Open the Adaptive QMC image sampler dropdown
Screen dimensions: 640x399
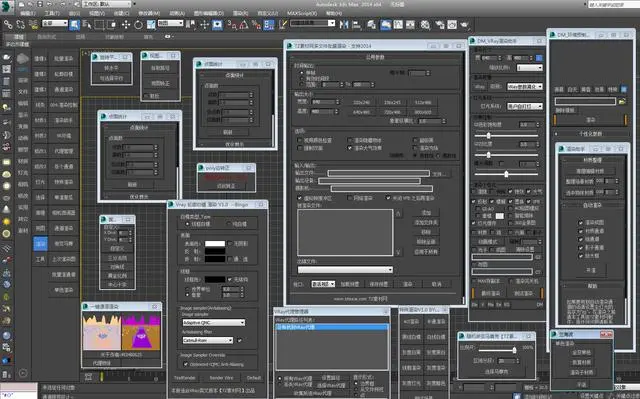pos(213,322)
